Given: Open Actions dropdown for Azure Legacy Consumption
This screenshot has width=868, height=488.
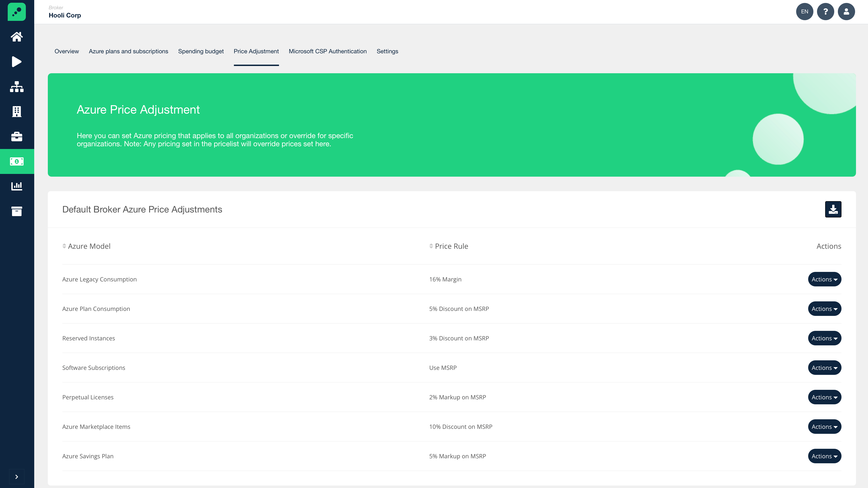Looking at the screenshot, I should (824, 279).
